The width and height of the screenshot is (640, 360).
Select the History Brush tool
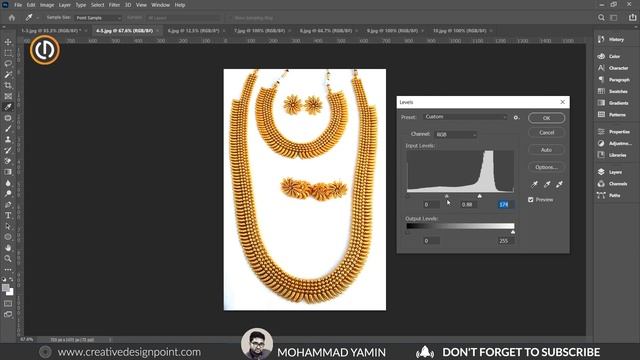point(8,150)
